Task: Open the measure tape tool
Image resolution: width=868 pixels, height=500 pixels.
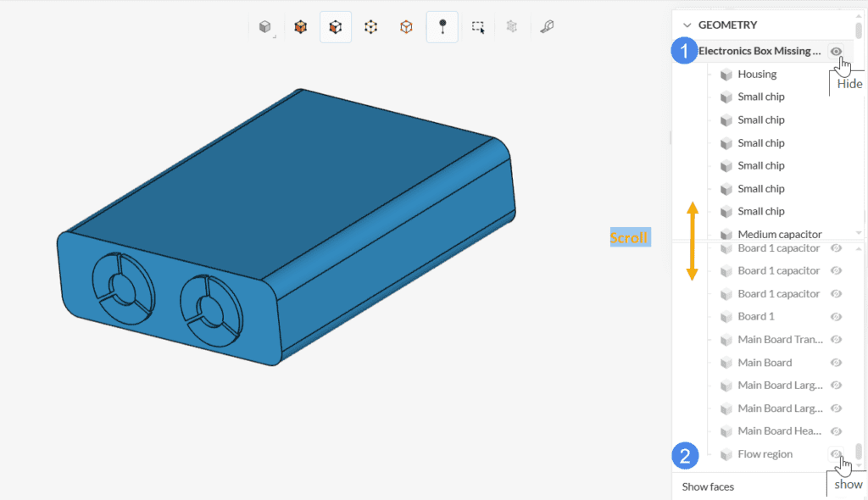Action: point(547,27)
